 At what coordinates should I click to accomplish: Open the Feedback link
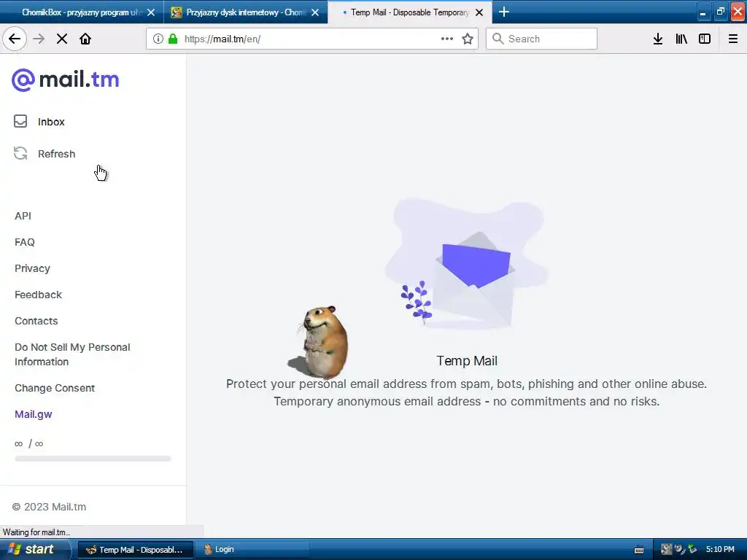(38, 295)
